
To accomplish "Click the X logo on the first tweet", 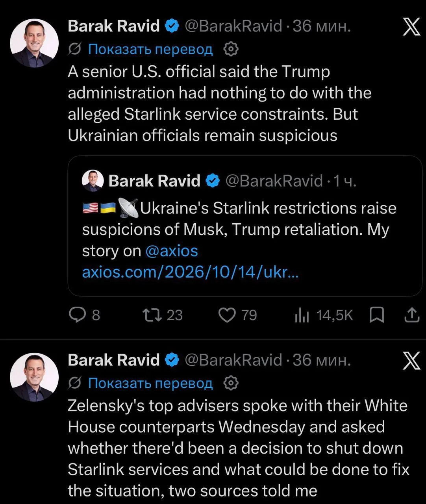I will (411, 27).
